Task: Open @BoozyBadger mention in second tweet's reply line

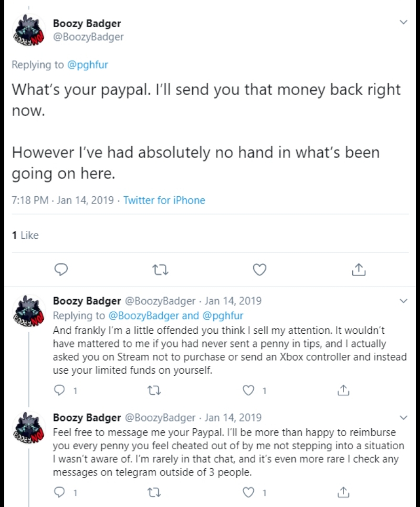Action: [143, 315]
